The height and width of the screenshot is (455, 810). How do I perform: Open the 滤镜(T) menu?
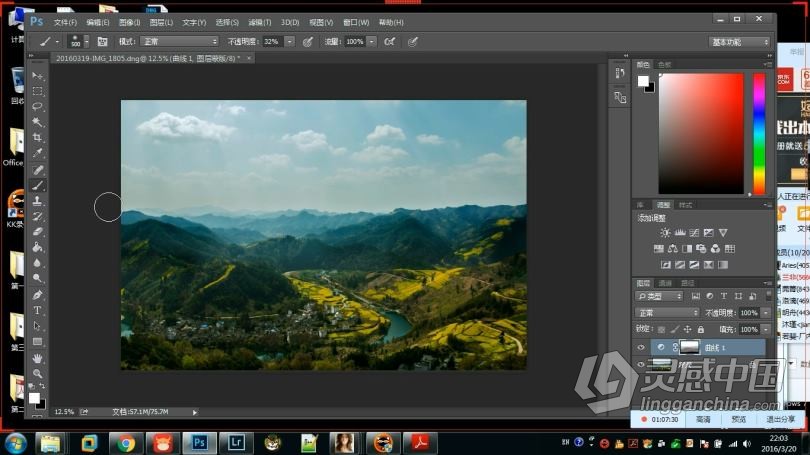259,23
